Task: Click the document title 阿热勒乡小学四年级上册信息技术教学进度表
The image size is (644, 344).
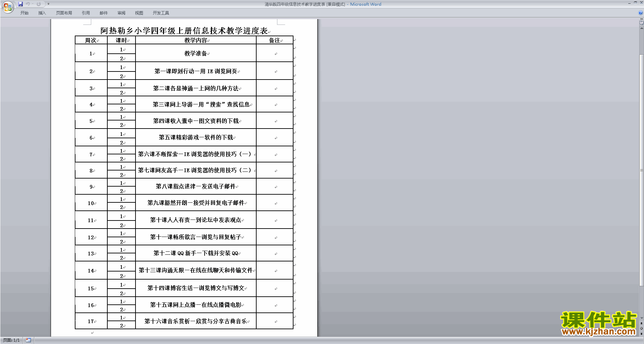Action: click(x=184, y=31)
